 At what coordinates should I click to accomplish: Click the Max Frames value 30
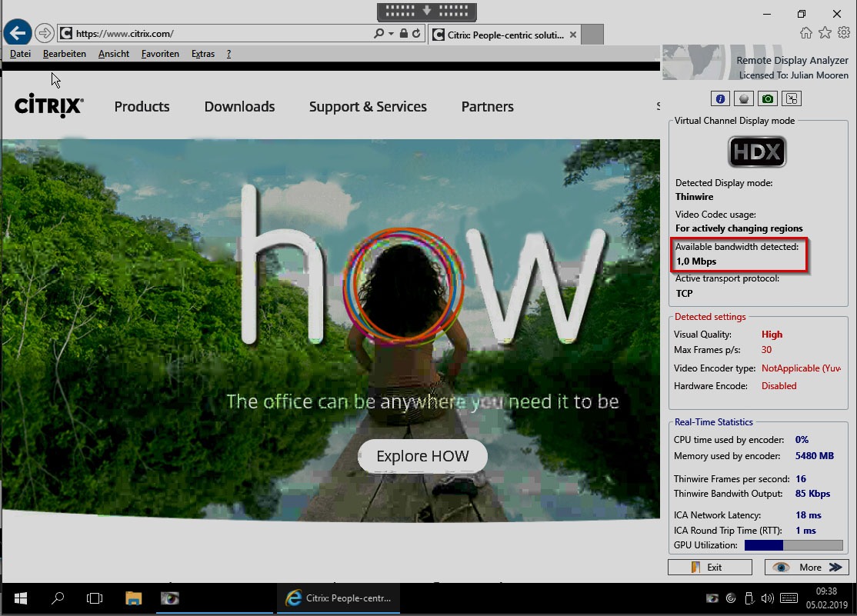[x=766, y=350]
